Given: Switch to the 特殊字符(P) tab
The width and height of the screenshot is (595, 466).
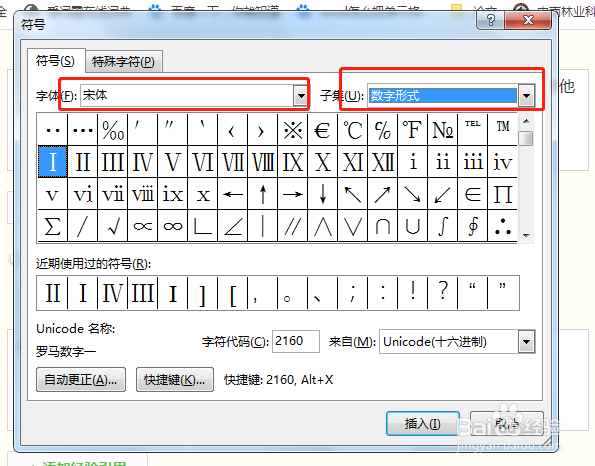Looking at the screenshot, I should click(x=124, y=61).
